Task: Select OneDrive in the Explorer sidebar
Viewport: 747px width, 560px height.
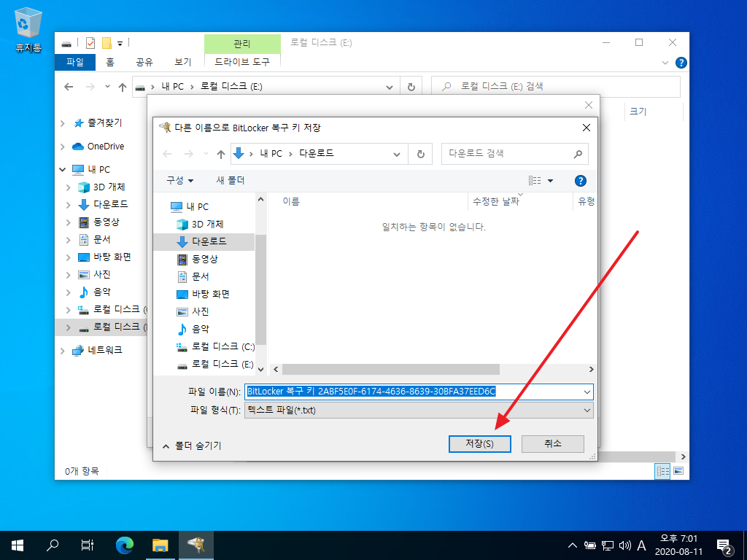Action: (x=98, y=146)
